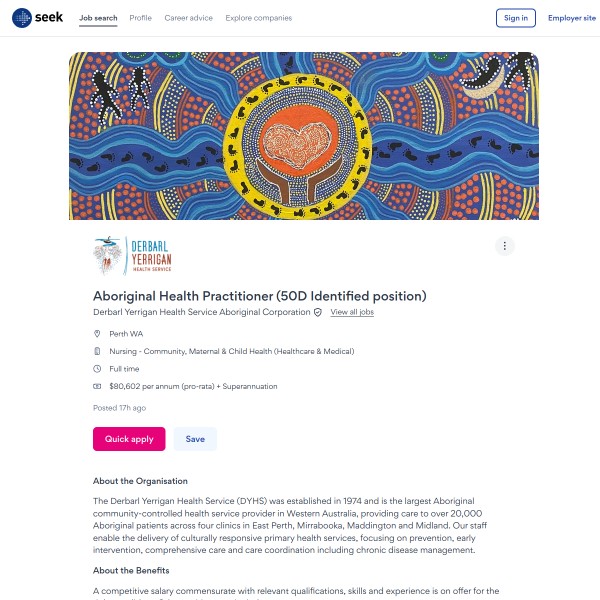The width and height of the screenshot is (600, 600).
Task: Click the Derbarl Yerrigan Health Service company name
Action: [x=201, y=312]
